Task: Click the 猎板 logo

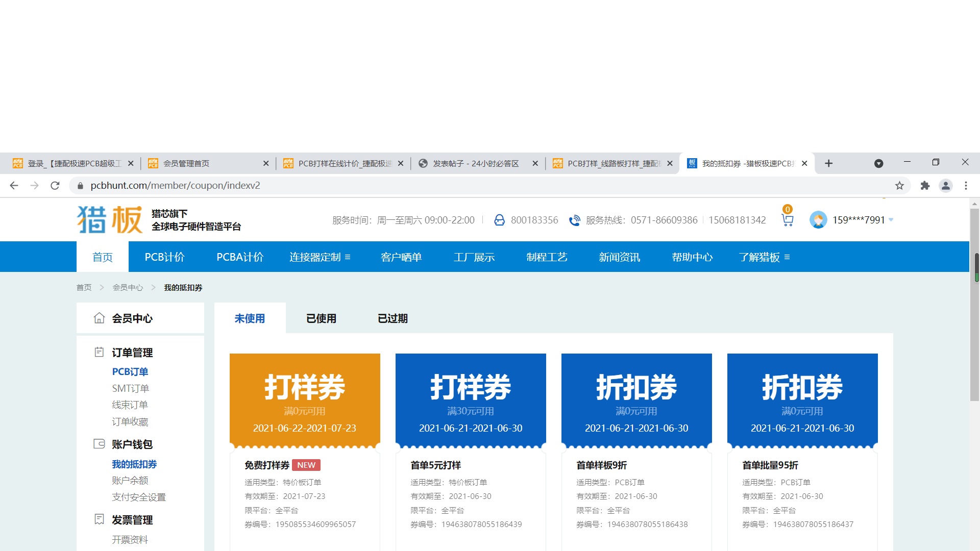Action: [x=110, y=219]
